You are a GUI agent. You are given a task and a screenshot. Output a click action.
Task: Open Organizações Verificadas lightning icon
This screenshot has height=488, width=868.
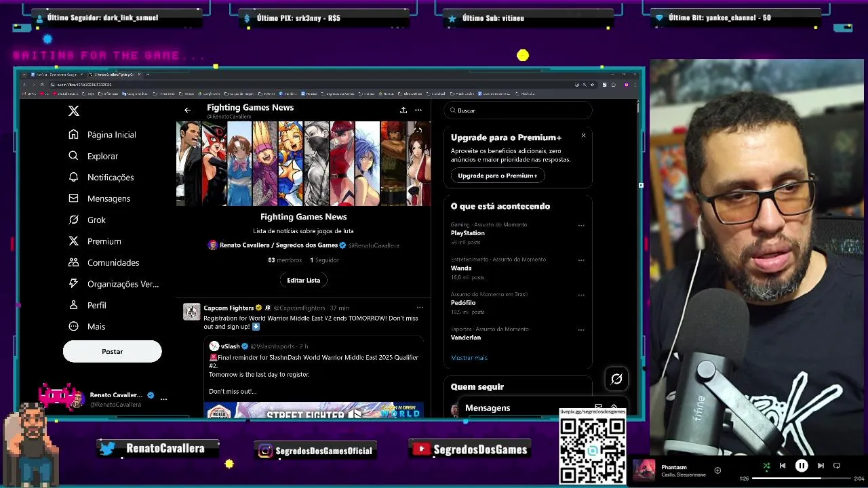tap(73, 284)
